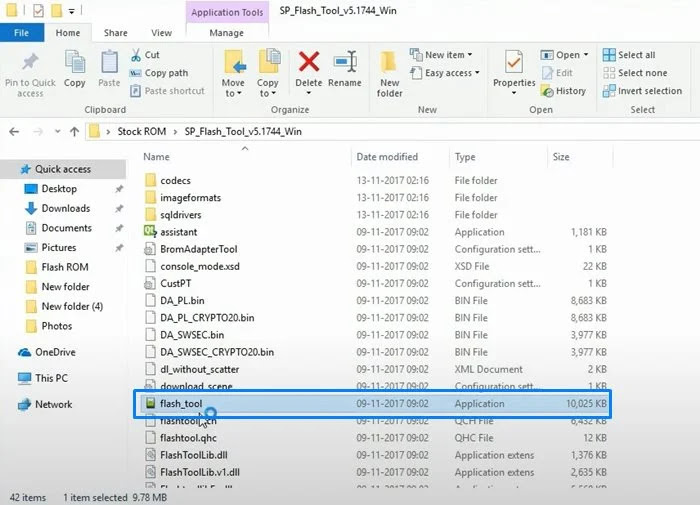Viewport: 700px width, 505px height.
Task: Click the Properties checkmark icon
Action: pyautogui.click(x=513, y=62)
